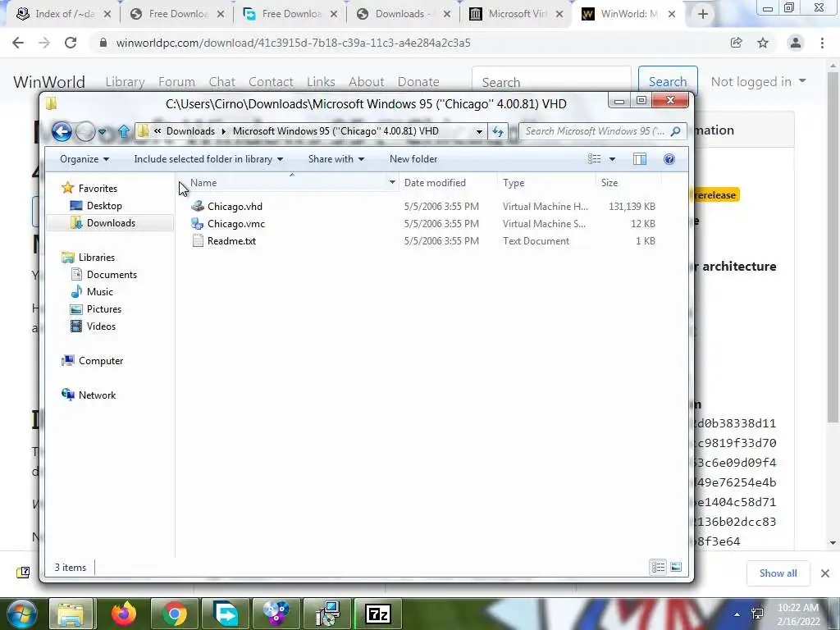Open Include selected folder in library menu
The height and width of the screenshot is (630, 840).
coord(208,159)
